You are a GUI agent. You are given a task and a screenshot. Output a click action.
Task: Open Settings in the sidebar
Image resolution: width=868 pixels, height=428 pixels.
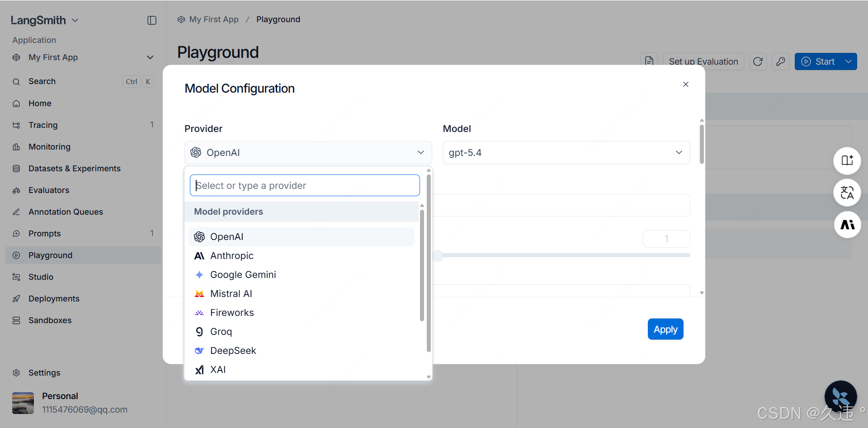coord(83,373)
